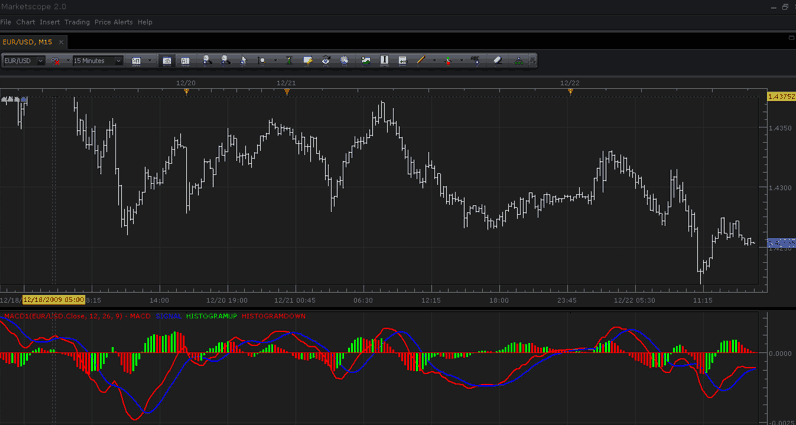Open the File menu

coord(6,22)
